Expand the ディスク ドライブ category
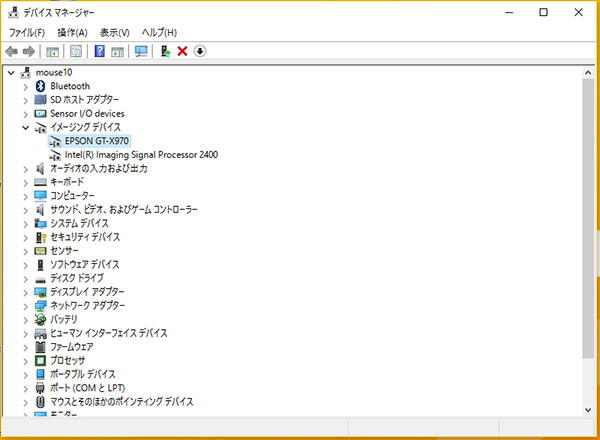 coord(25,279)
